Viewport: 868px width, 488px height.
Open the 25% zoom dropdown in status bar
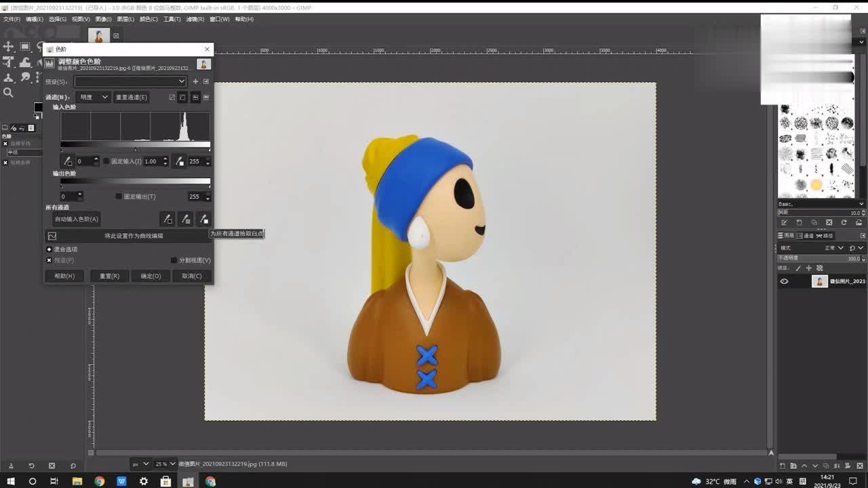coord(165,464)
